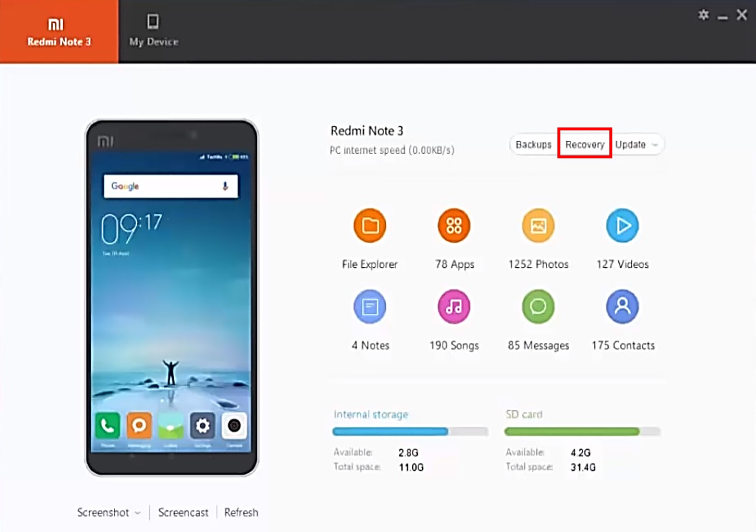Open the File Explorer icon
The height and width of the screenshot is (532, 756).
(370, 226)
